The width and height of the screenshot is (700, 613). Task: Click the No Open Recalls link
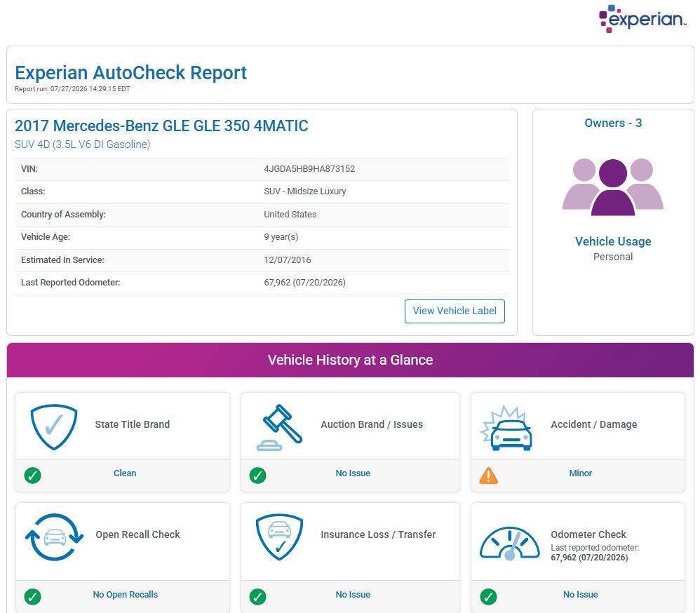(126, 595)
